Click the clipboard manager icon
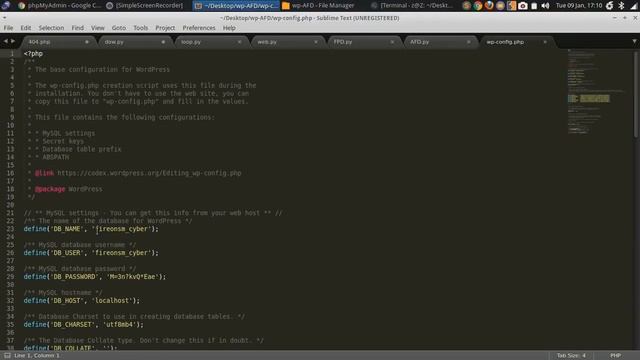 pos(534,6)
